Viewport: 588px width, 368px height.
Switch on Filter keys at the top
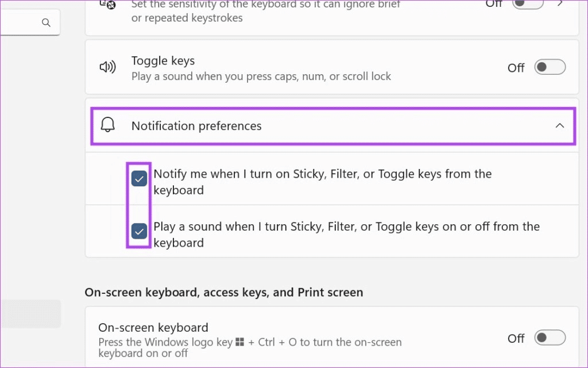pos(527,3)
